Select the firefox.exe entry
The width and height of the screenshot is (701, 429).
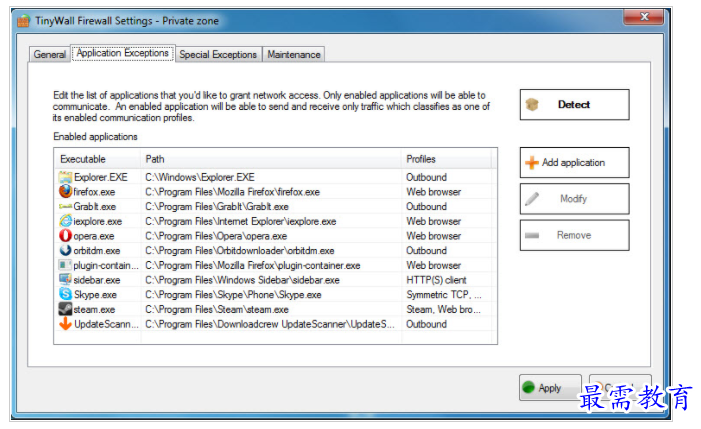click(94, 192)
